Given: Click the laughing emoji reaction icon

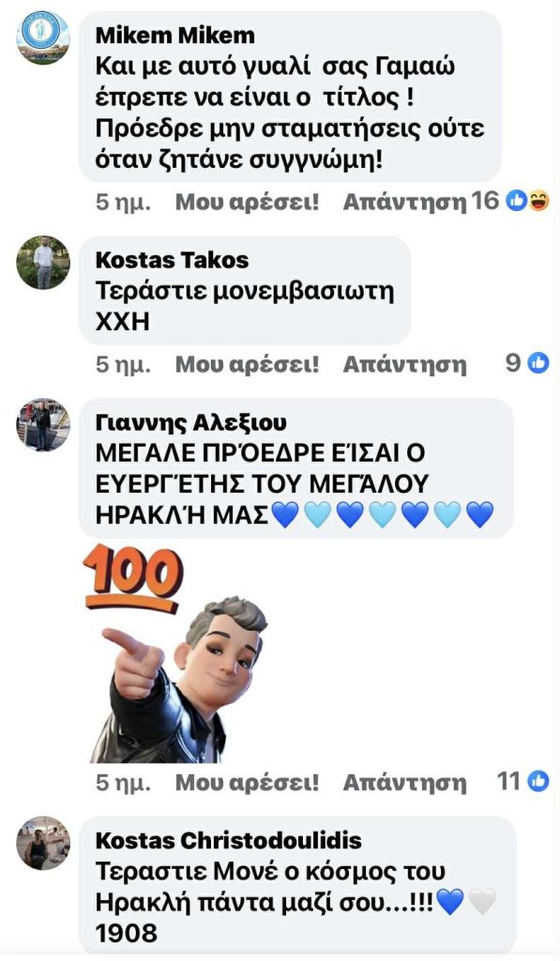Looking at the screenshot, I should pyautogui.click(x=538, y=201).
